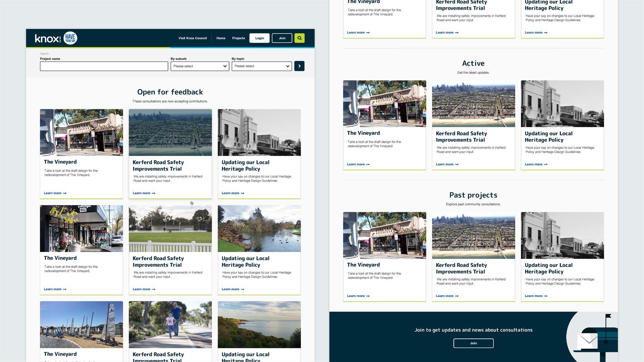Click the Join button in the header
Screen dimensions: 644x362
(282, 38)
